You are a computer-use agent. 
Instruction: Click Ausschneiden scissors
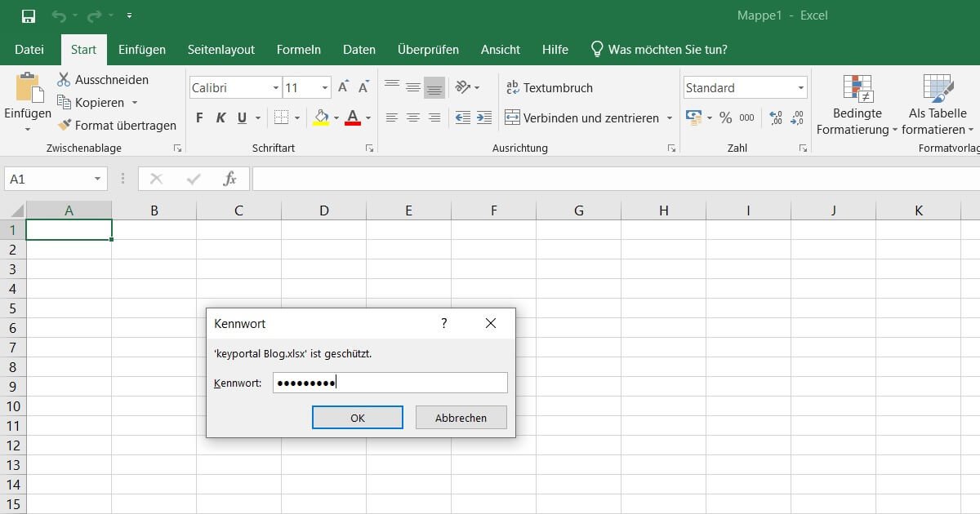click(x=103, y=80)
